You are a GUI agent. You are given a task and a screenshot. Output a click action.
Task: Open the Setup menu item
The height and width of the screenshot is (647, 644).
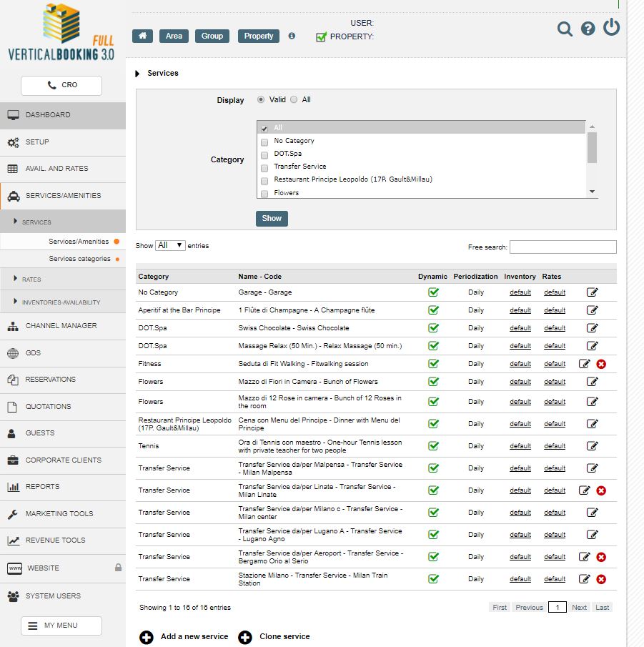coord(63,142)
